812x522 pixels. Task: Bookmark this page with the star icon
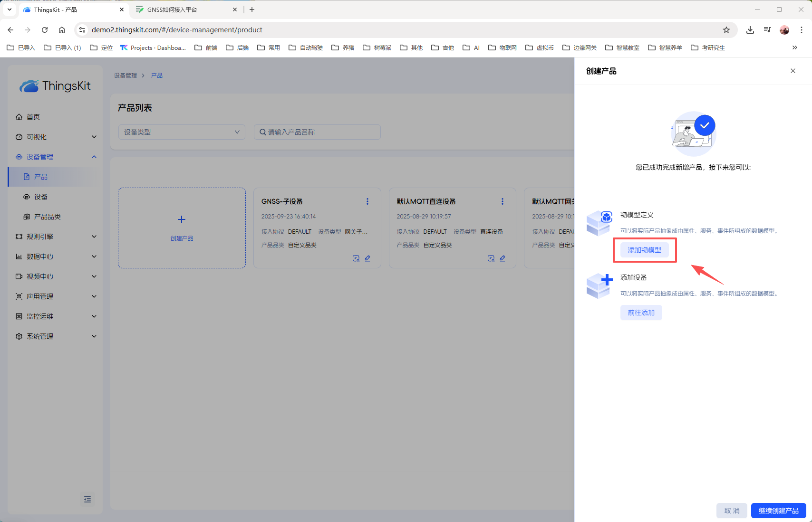726,30
